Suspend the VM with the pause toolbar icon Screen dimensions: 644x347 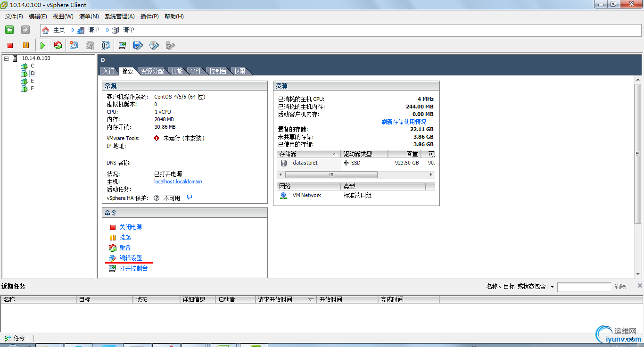[x=26, y=45]
